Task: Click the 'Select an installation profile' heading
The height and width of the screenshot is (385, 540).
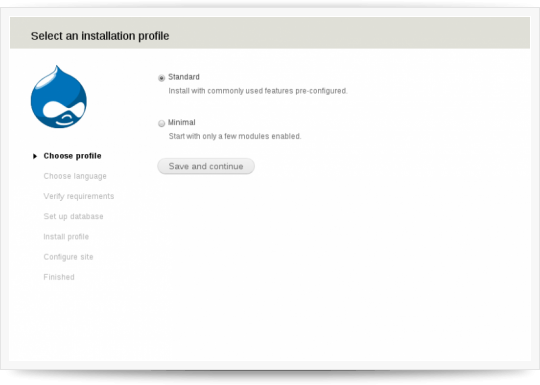Action: (x=100, y=36)
